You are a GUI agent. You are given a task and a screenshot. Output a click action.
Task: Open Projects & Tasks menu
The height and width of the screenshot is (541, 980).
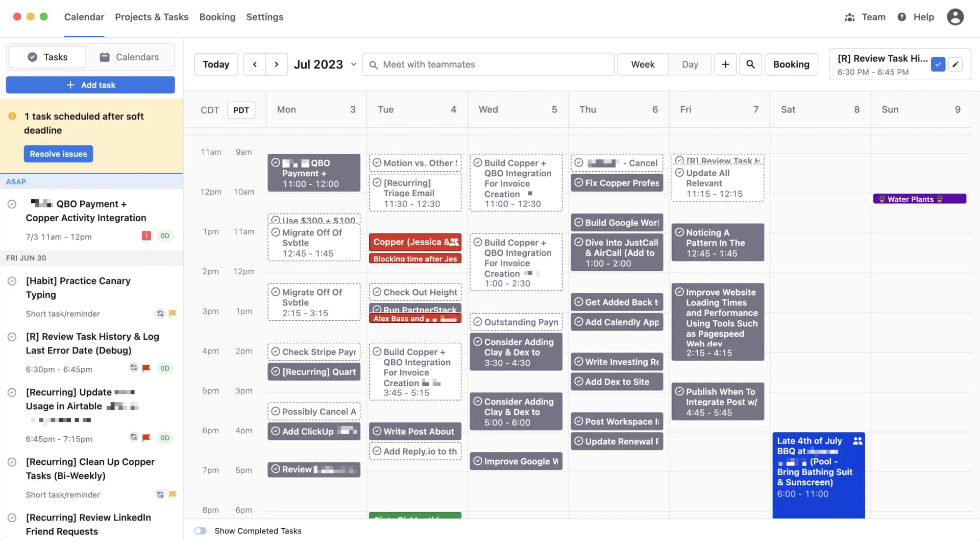pos(152,17)
